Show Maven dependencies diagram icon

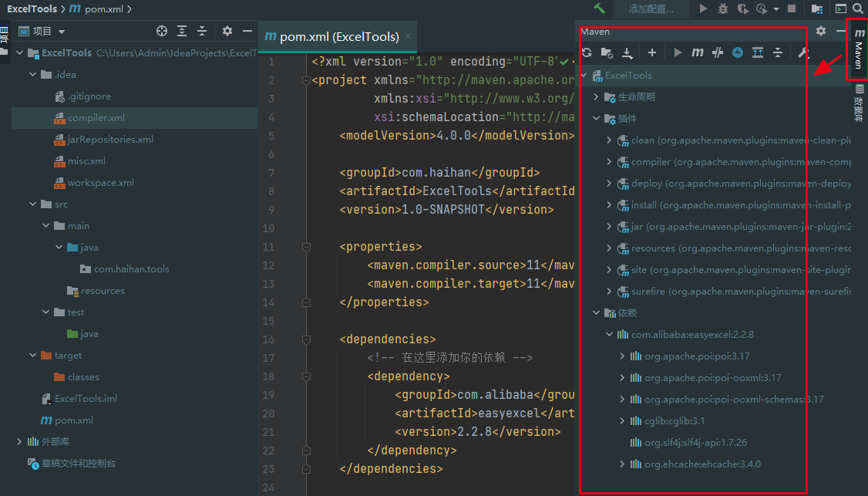758,52
